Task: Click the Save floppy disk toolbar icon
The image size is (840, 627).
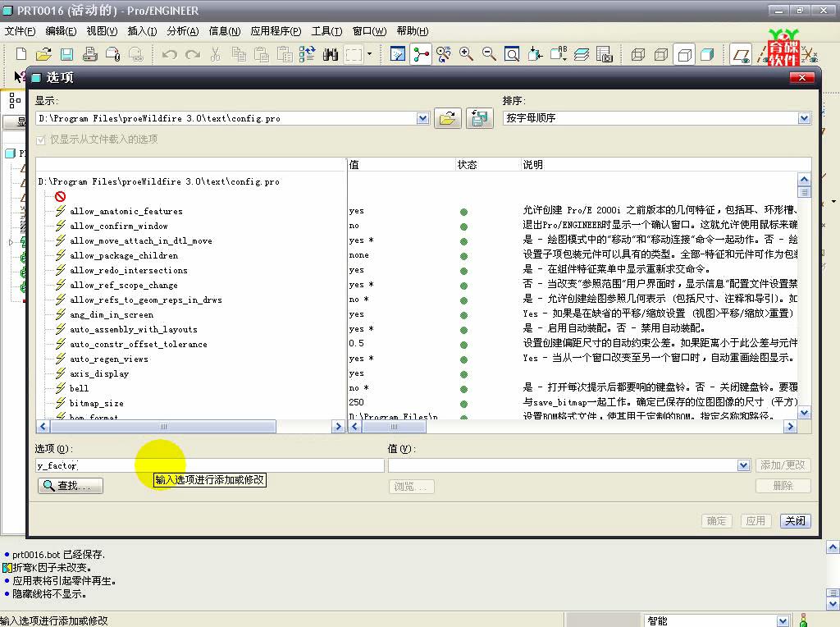Action: tap(67, 53)
